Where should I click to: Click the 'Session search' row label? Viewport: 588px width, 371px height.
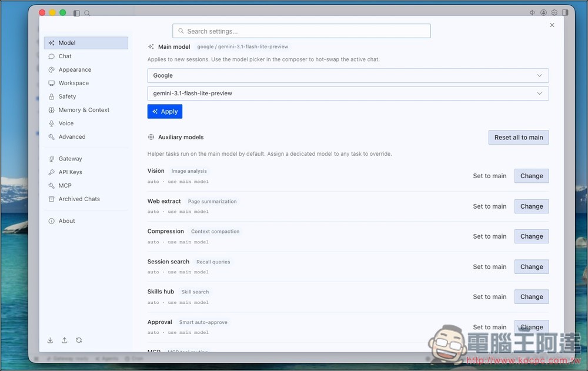tap(168, 262)
